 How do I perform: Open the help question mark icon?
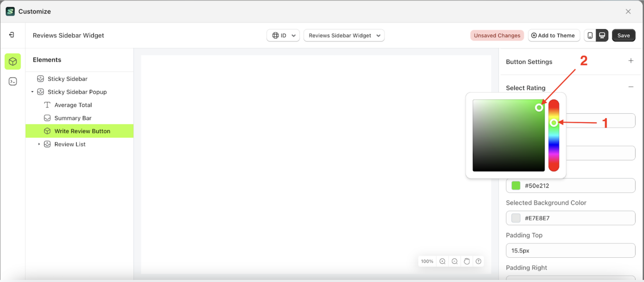[479, 261]
